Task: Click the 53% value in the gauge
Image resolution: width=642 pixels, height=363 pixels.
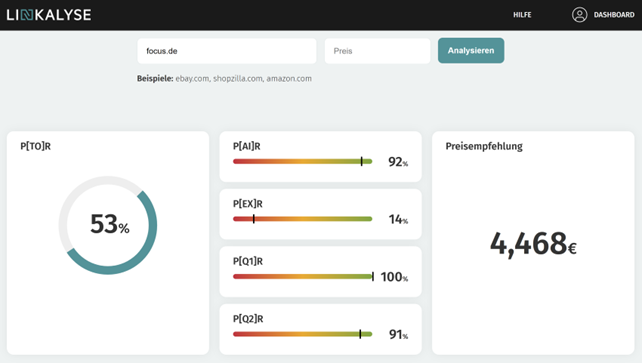Action: click(x=110, y=224)
